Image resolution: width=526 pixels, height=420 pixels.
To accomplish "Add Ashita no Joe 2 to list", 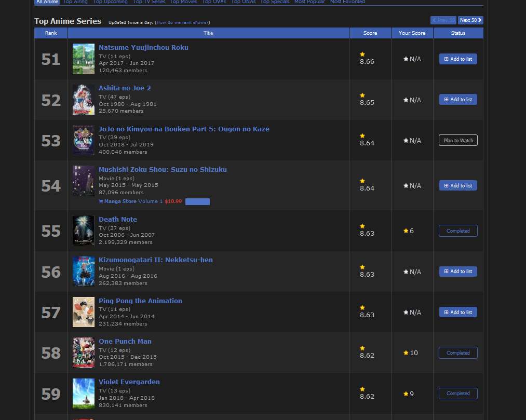I will [458, 100].
